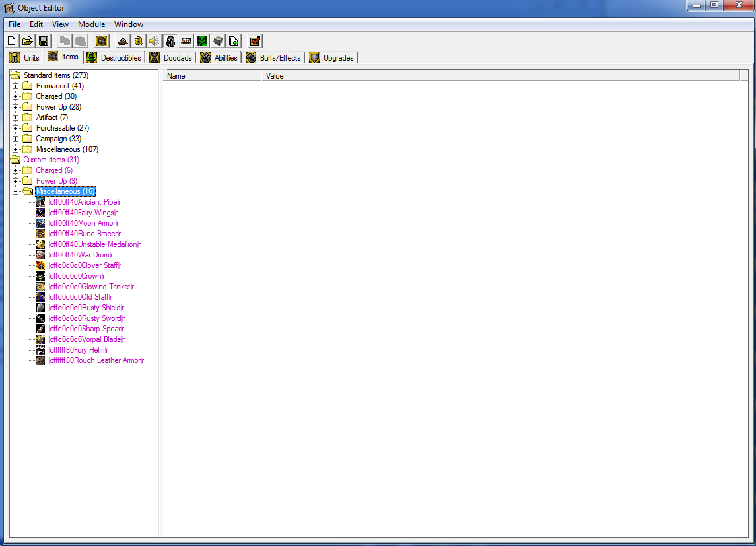The width and height of the screenshot is (756, 546).
Task: Select the Moon Armor item icon
Action: [x=40, y=223]
